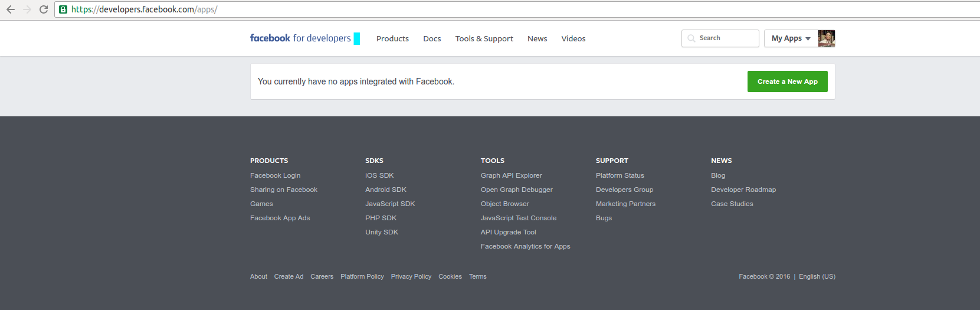Open the user profile picture
The width and height of the screenshot is (980, 310).
[x=827, y=38]
